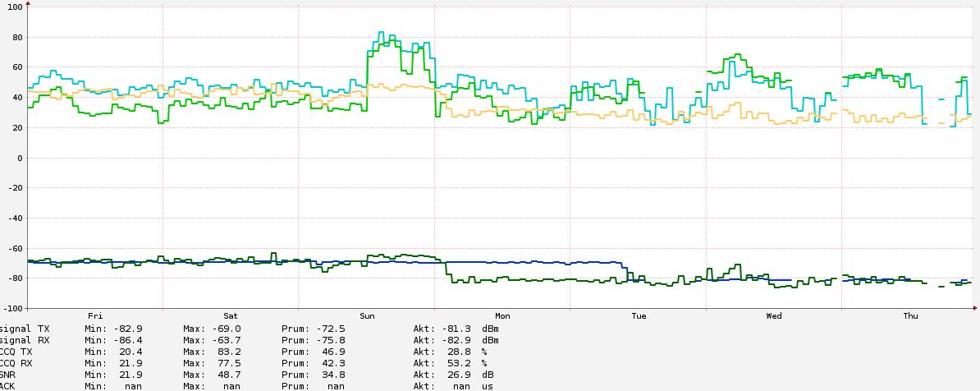
Task: Select the ACK Akt nan value
Action: click(x=463, y=387)
